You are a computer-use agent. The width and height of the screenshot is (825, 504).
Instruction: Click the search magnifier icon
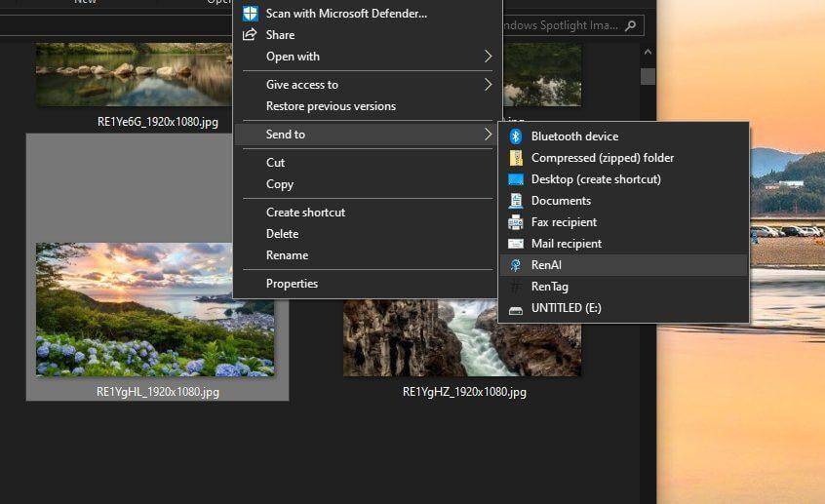point(631,26)
